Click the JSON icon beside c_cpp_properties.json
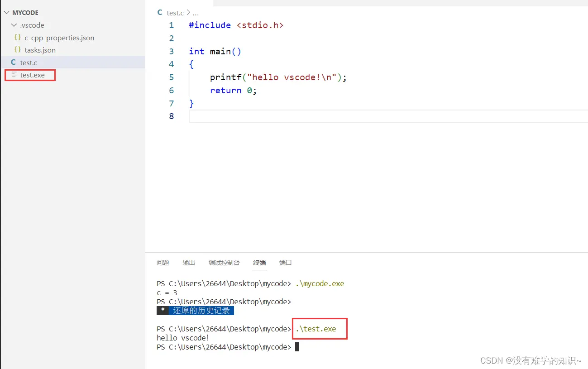Screen dimensions: 588x369 point(17,38)
